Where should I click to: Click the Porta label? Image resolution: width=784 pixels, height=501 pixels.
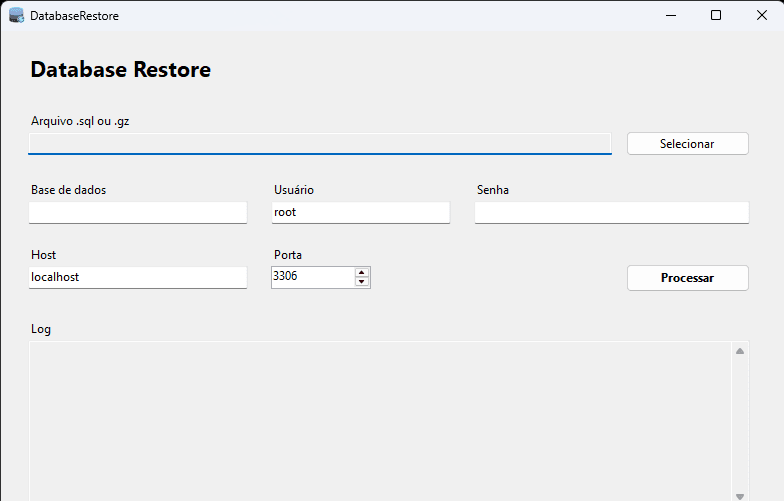point(288,255)
